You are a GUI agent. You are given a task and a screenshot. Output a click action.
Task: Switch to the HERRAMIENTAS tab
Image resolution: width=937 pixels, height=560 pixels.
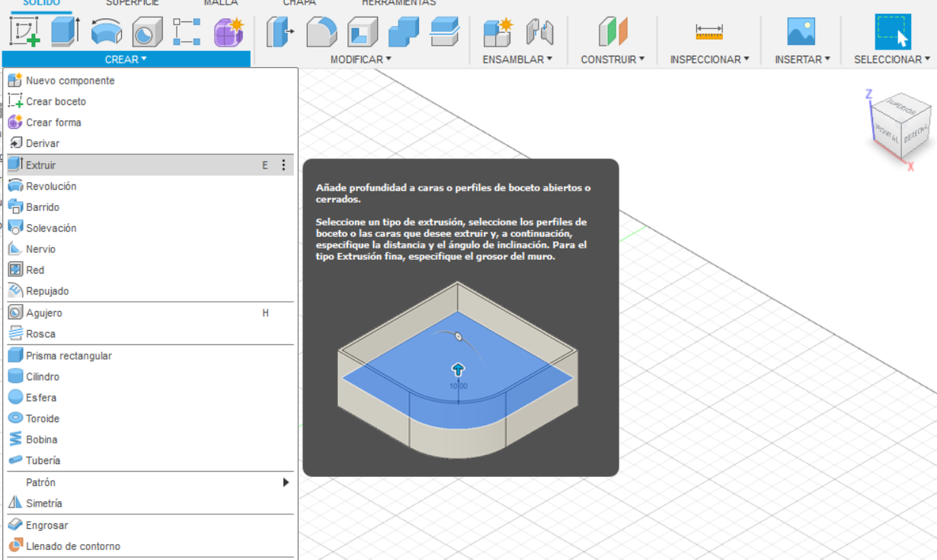pos(398,3)
